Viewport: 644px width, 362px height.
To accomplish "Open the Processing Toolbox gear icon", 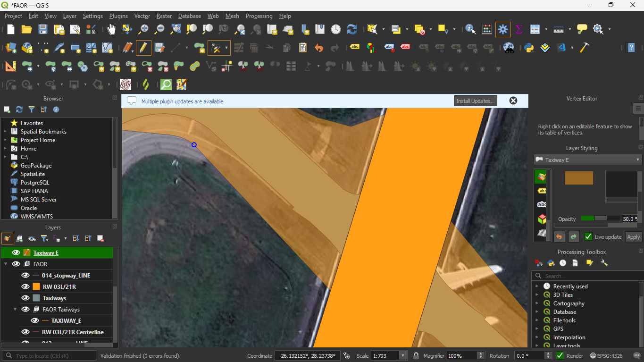I will pos(503,29).
